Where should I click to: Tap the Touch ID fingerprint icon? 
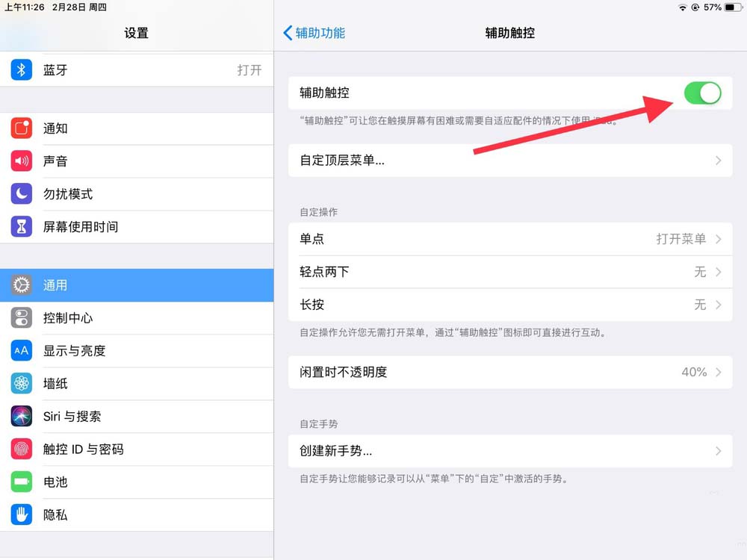pyautogui.click(x=22, y=449)
